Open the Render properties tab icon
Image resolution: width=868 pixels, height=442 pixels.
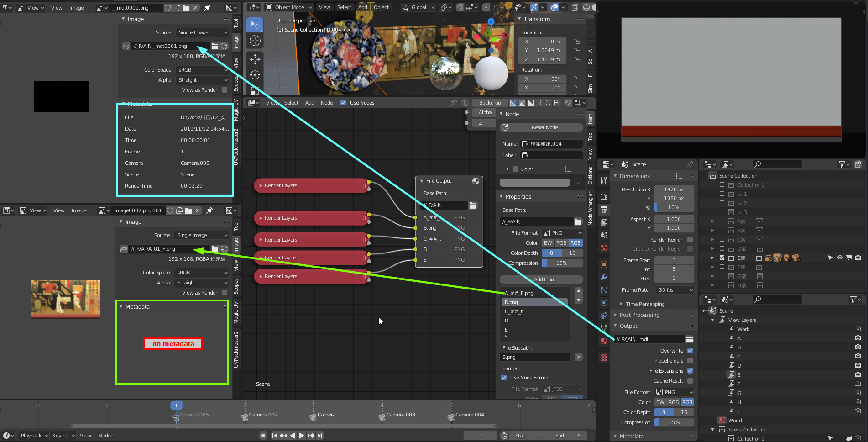coord(604,196)
